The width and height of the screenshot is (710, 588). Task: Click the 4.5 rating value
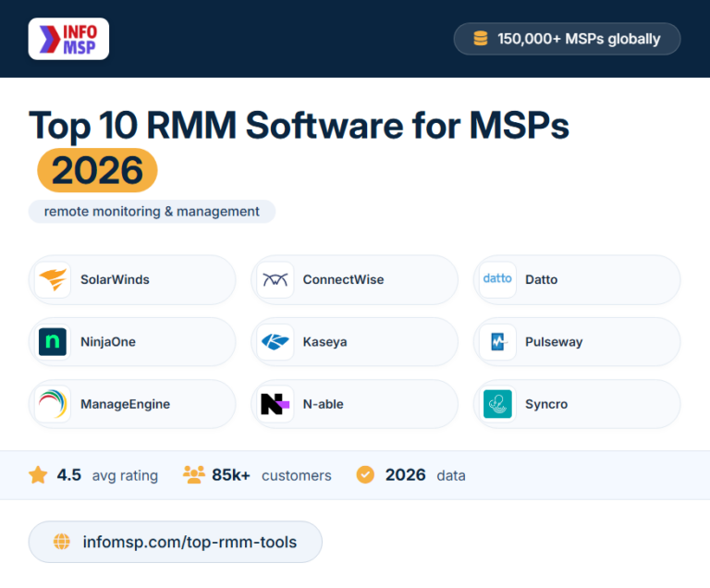click(68, 475)
